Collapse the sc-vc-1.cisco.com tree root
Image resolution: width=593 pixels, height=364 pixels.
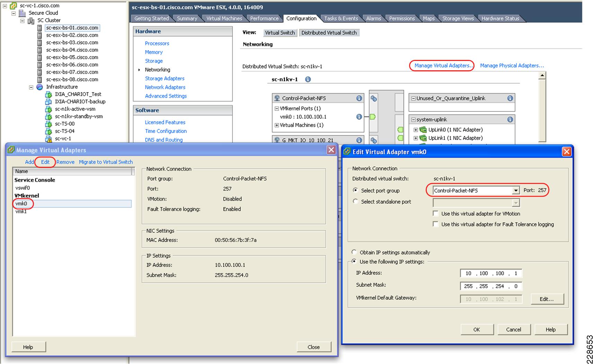pyautogui.click(x=5, y=6)
